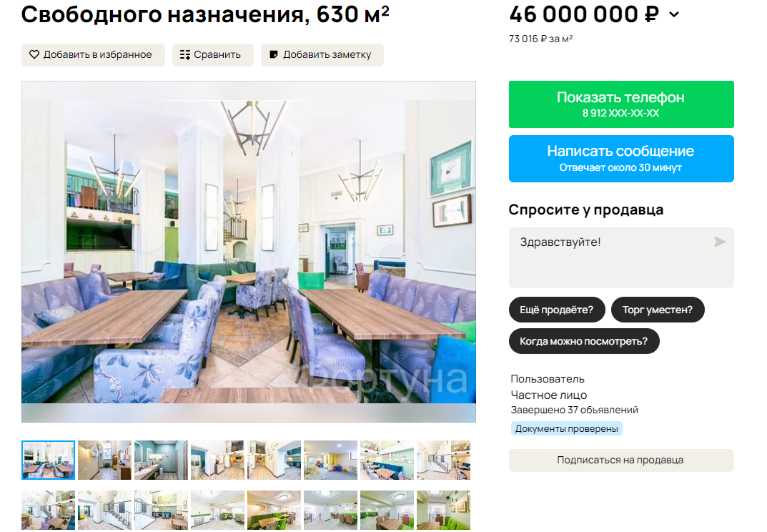Expand the price history chevron

(x=674, y=15)
